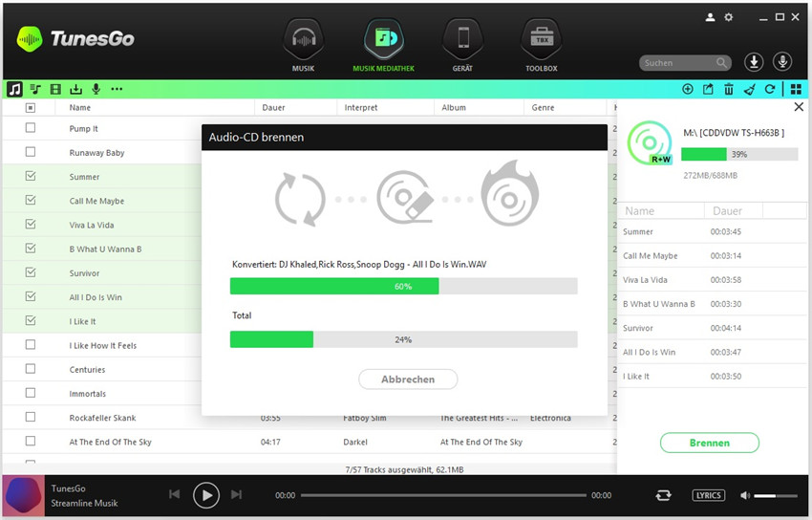Screen dimensions: 812x520
Task: Click the Brennen button
Action: (710, 443)
